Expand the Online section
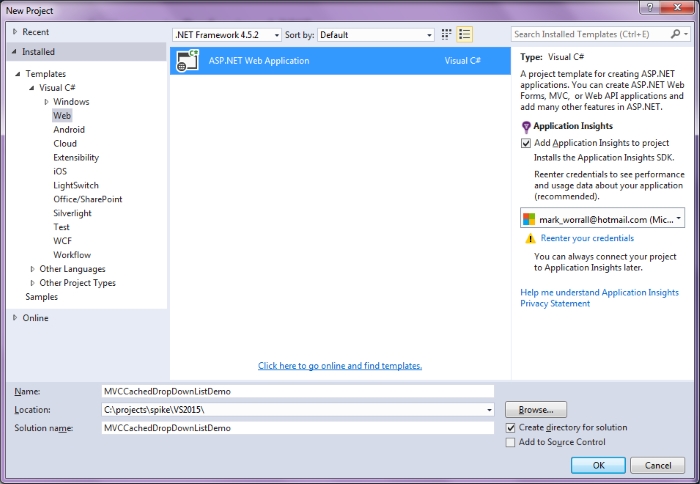700x484 pixels. 15,317
